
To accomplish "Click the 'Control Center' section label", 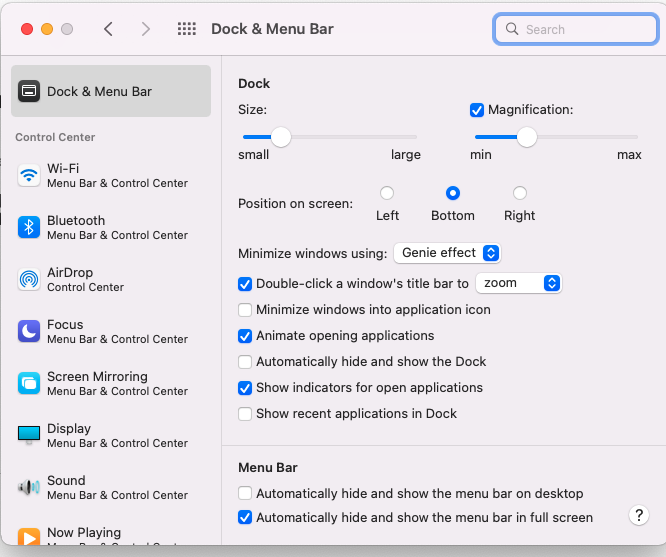I will pos(55,137).
